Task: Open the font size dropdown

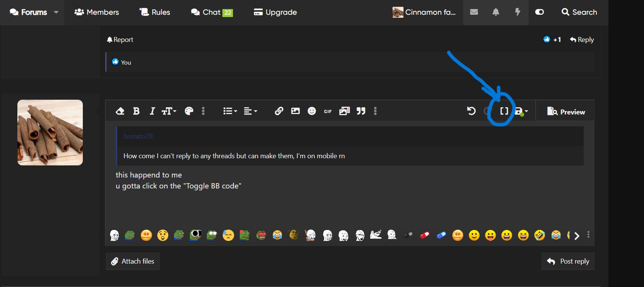Action: [169, 111]
